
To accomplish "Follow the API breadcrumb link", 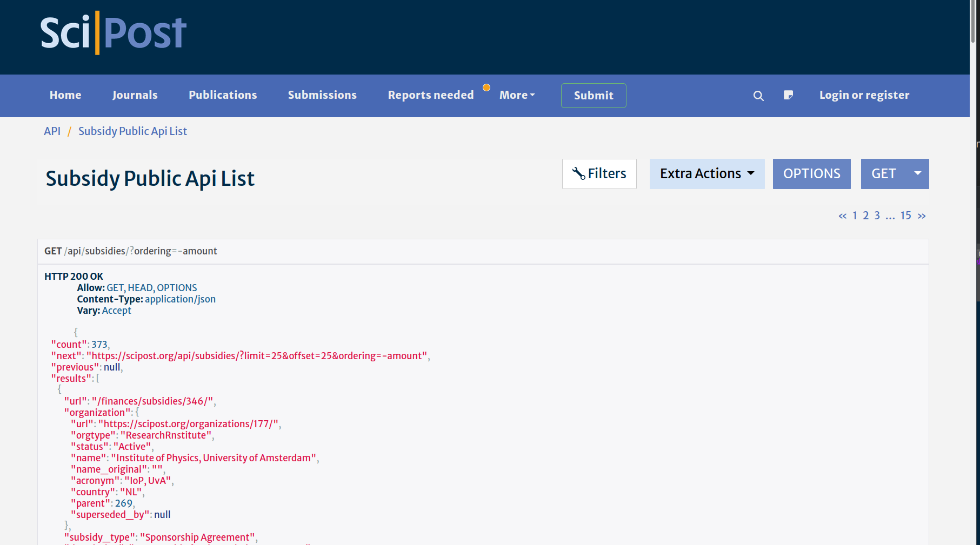I will coord(52,131).
